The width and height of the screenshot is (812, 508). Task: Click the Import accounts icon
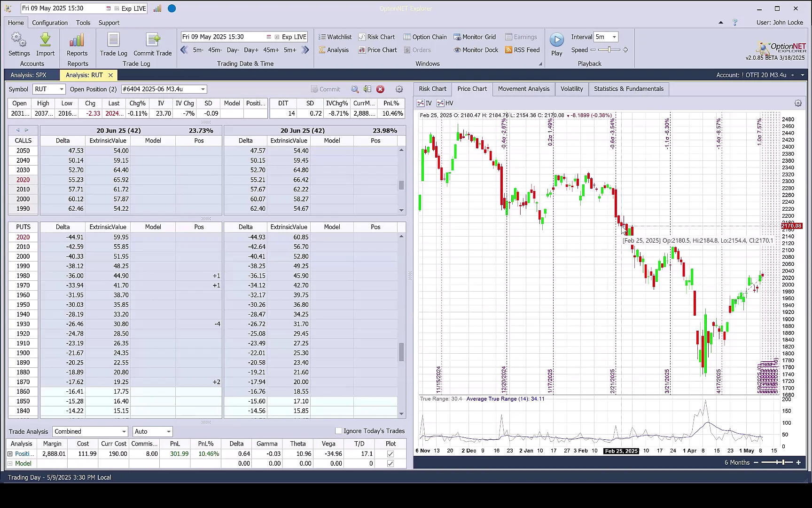(45, 44)
